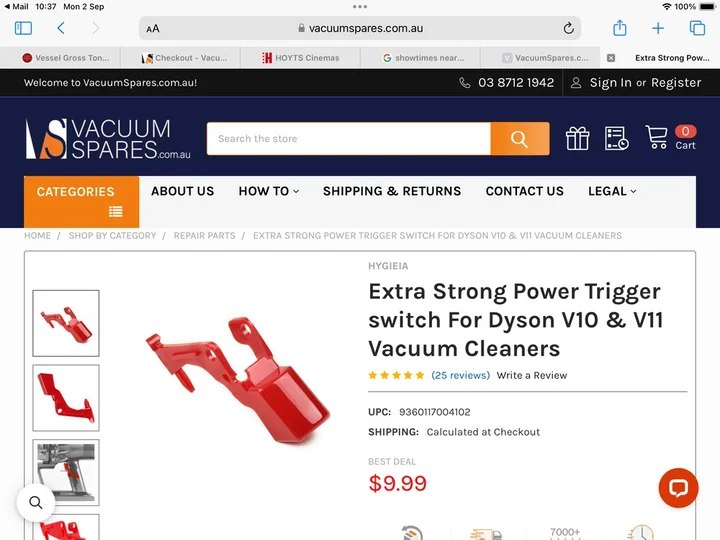720x540 pixels.
Task: View the shopping cart icon
Action: coord(656,137)
